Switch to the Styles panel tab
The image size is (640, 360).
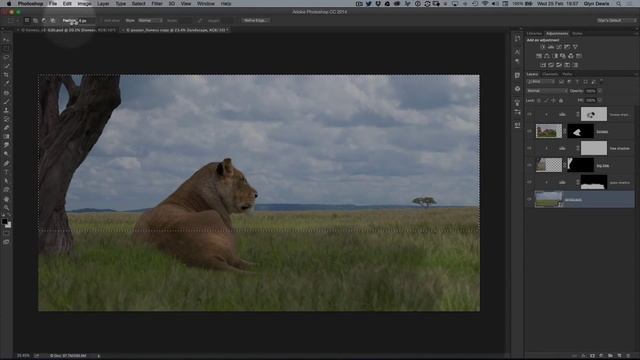click(577, 33)
